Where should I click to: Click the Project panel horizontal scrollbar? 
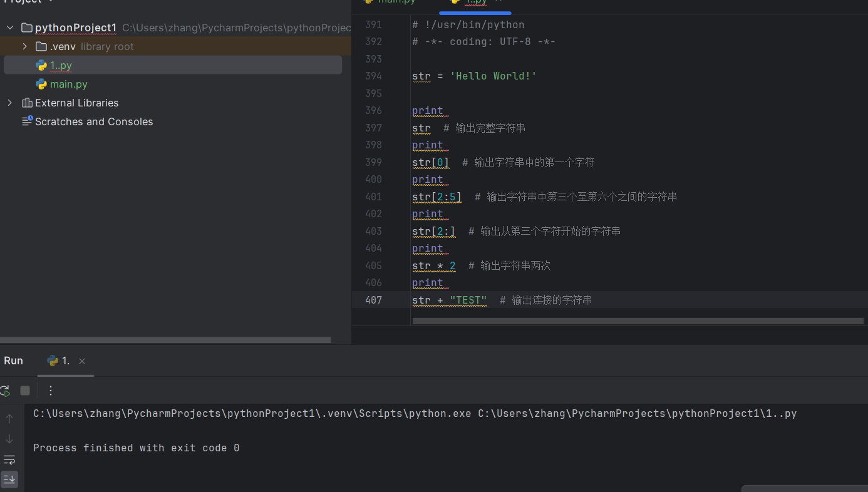tap(165, 340)
